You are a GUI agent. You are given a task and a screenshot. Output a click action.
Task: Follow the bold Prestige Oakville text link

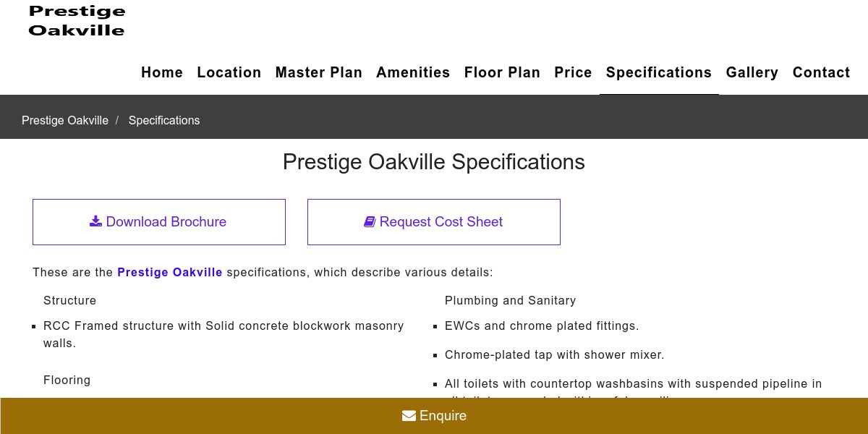(x=170, y=273)
